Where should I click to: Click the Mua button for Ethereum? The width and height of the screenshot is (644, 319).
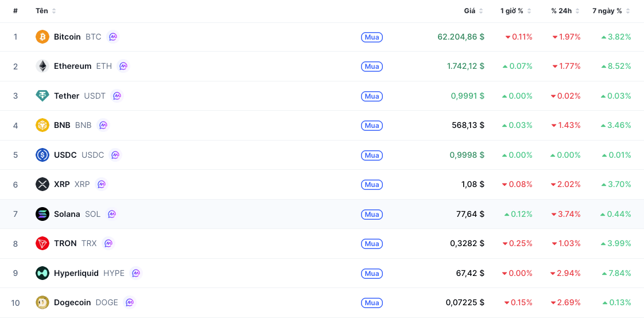pyautogui.click(x=372, y=67)
